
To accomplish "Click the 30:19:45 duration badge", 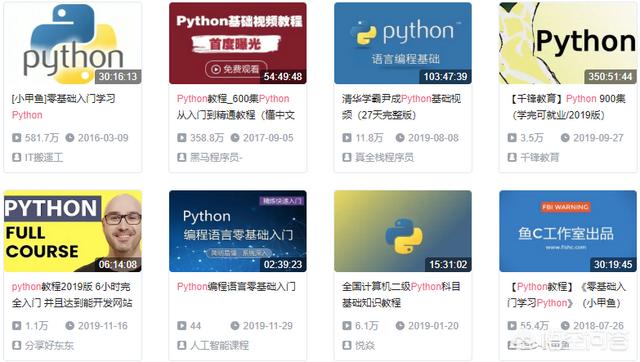I will [613, 264].
